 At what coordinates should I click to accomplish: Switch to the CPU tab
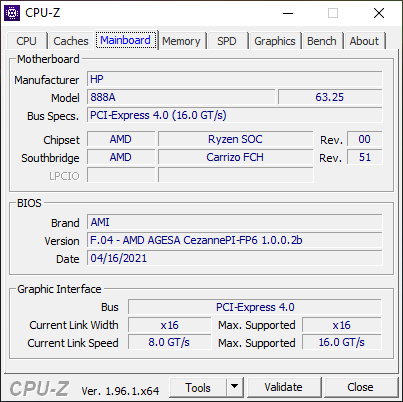coord(26,41)
